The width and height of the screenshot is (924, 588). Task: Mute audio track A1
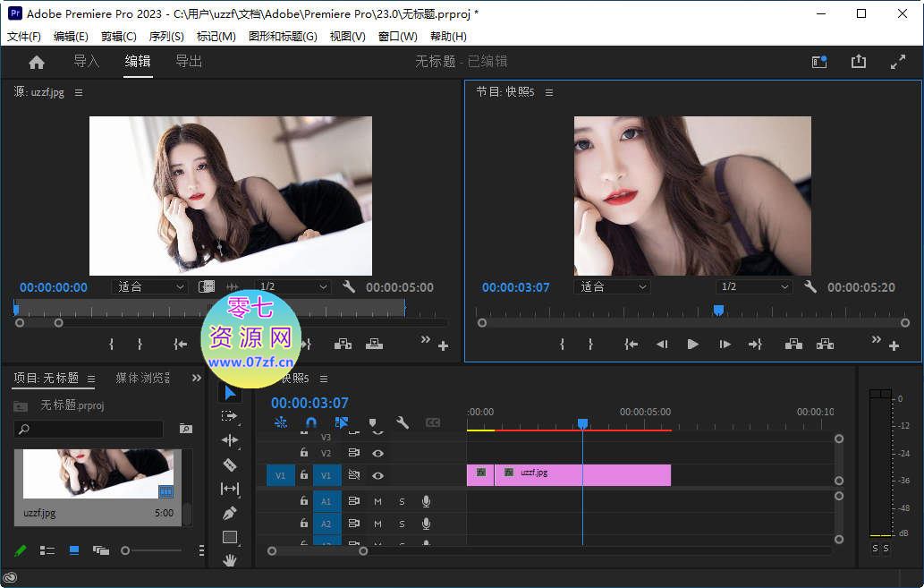[377, 501]
